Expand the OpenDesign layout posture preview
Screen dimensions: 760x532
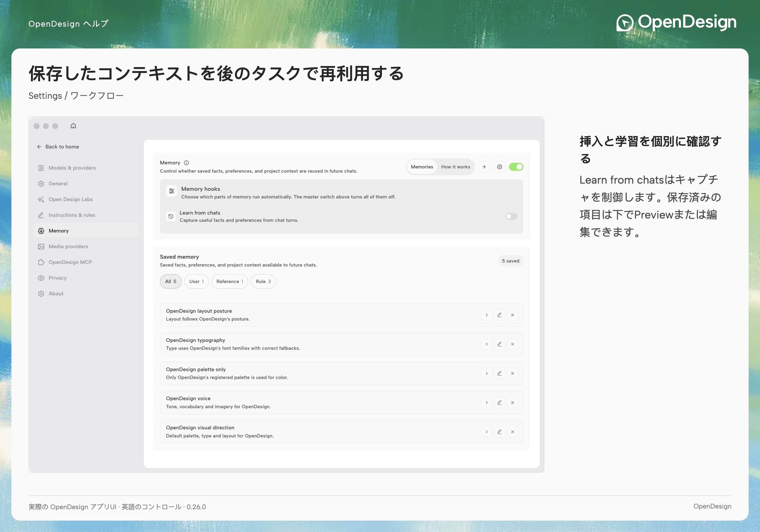487,315
